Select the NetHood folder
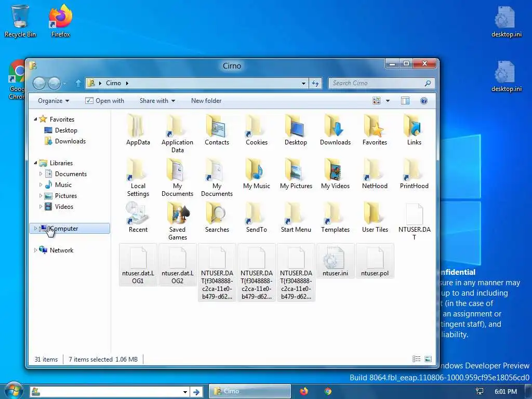The image size is (532, 399). (x=375, y=174)
